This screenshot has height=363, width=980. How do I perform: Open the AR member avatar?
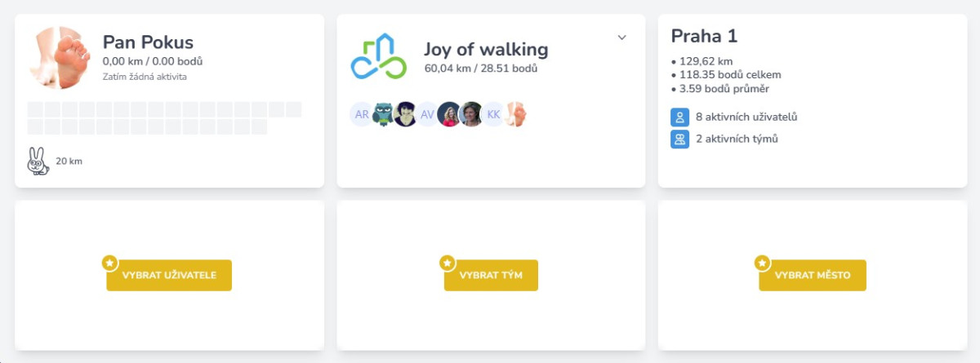pos(362,114)
